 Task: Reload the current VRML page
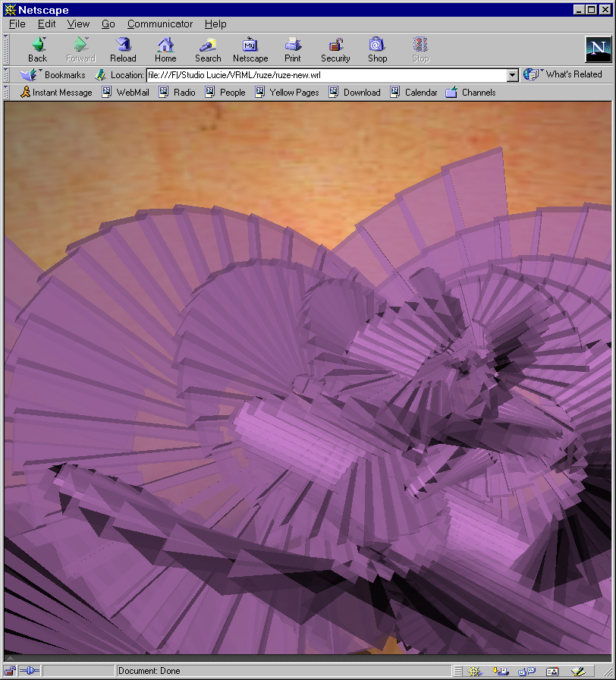(123, 50)
